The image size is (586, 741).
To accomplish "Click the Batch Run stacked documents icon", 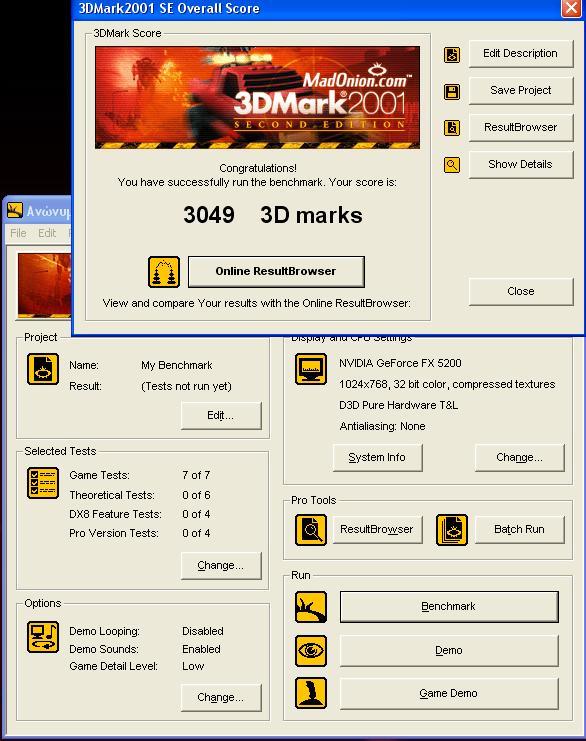I will (x=452, y=530).
